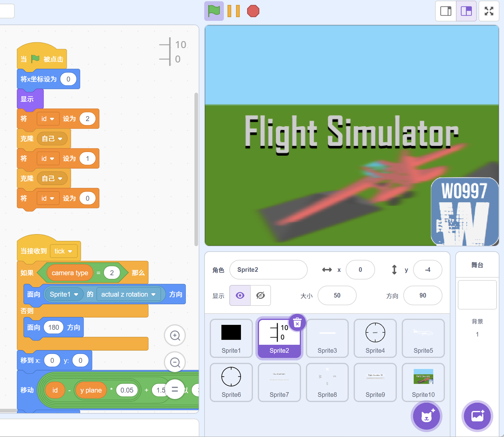Image resolution: width=504 pixels, height=437 pixels.
Task: Open the add backdrop button
Action: pos(477,416)
